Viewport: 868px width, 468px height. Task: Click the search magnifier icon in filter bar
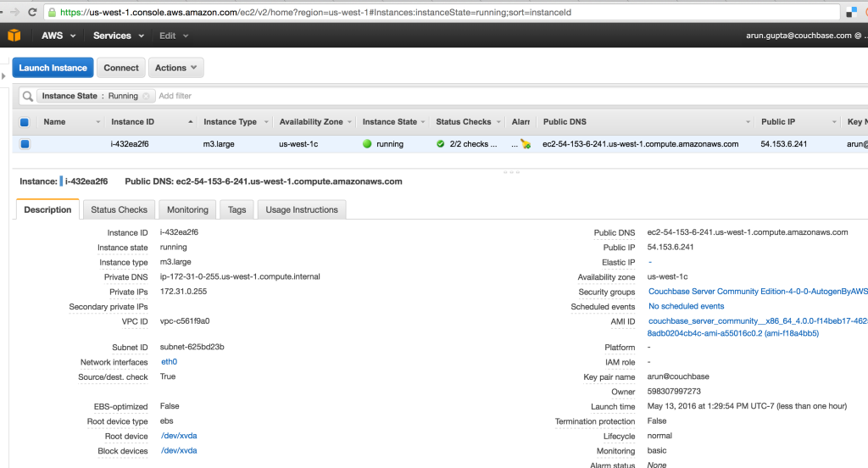click(27, 97)
